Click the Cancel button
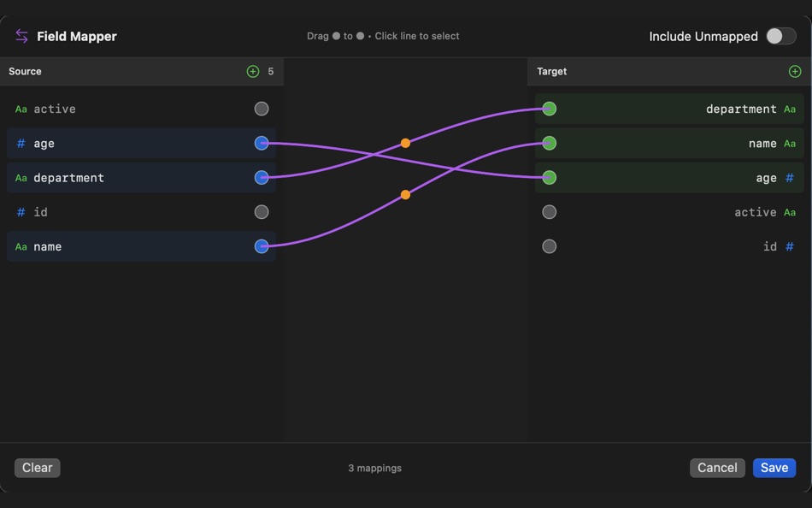Viewport: 812px width, 508px height. 717,468
